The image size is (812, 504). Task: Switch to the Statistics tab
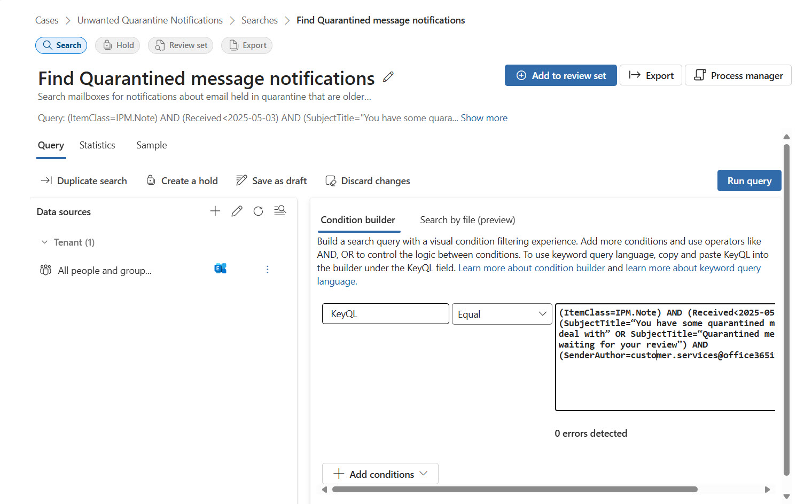pos(97,145)
